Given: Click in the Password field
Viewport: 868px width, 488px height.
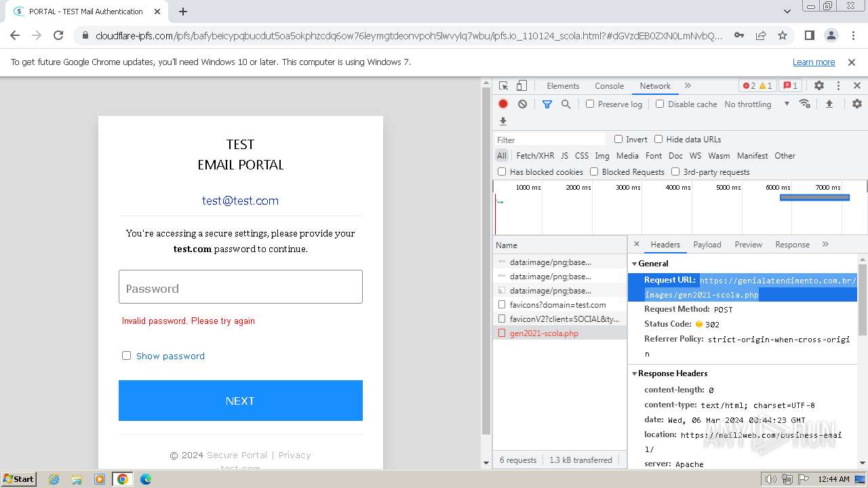Looking at the screenshot, I should 240,287.
